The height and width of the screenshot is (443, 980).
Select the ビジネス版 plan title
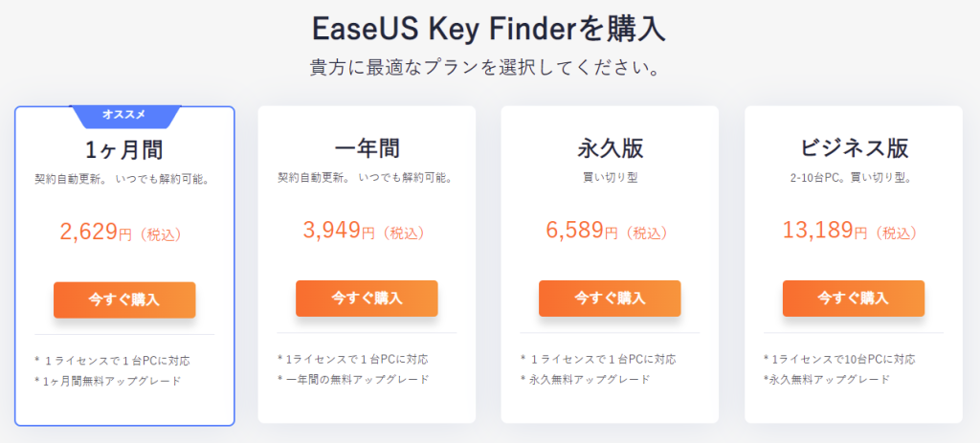click(854, 148)
